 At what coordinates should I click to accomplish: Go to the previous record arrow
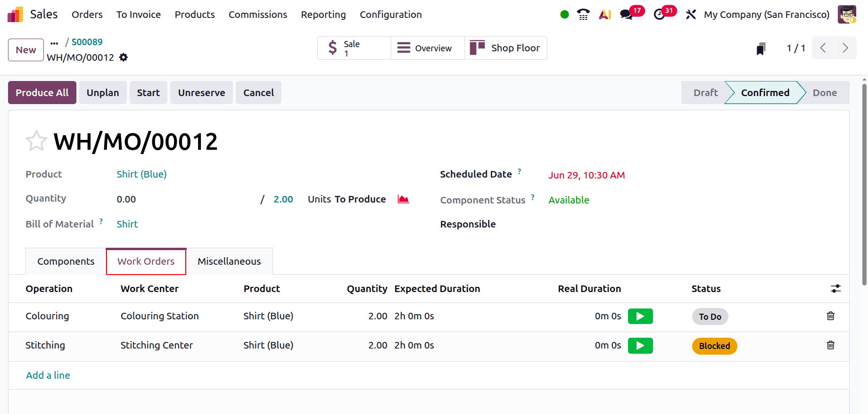tap(823, 48)
